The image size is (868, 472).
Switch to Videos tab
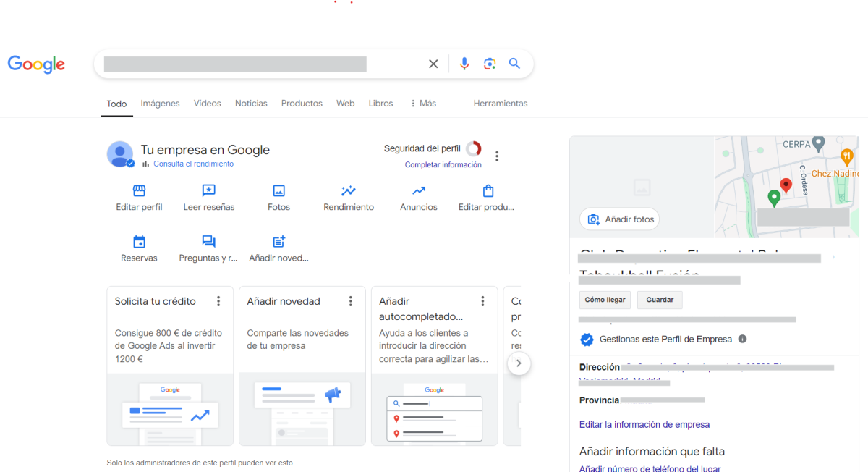(x=208, y=104)
